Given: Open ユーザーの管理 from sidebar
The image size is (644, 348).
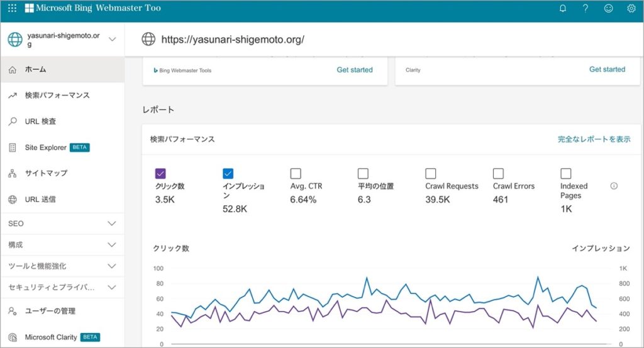Looking at the screenshot, I should 62,311.
